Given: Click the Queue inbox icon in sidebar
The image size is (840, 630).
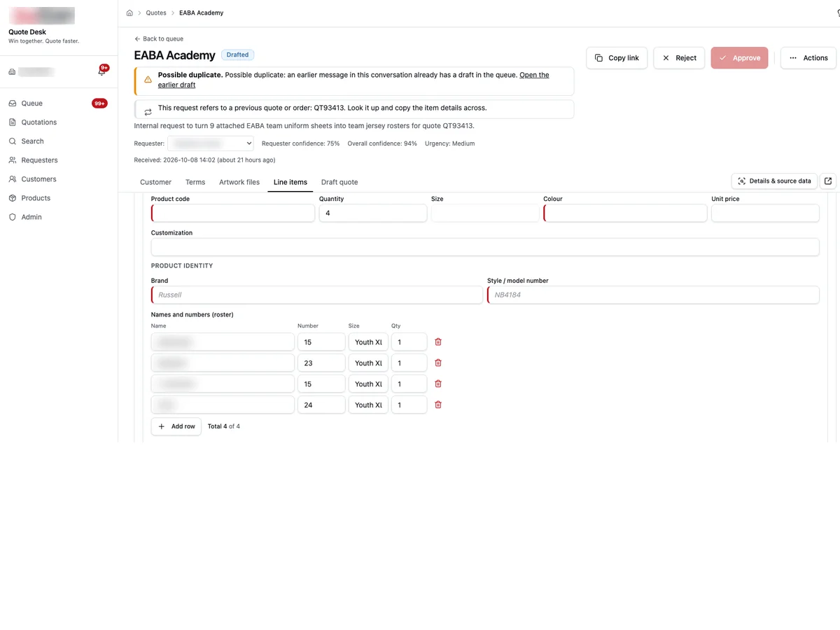Looking at the screenshot, I should tap(13, 104).
